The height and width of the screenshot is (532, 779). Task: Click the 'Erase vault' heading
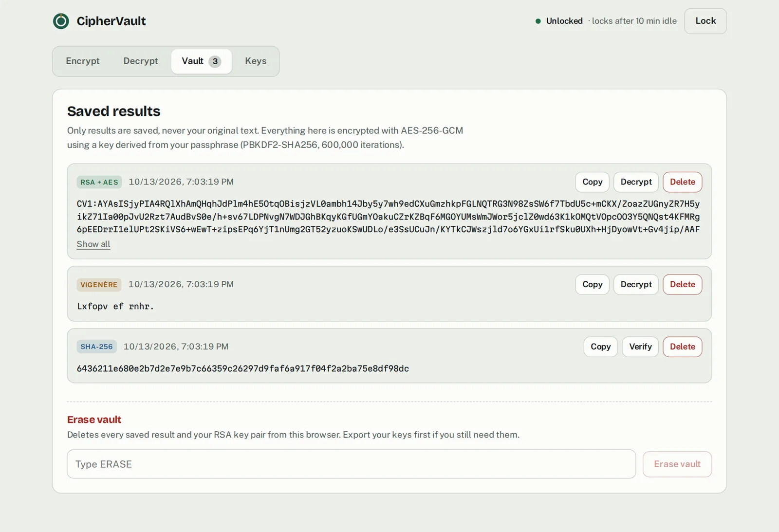pos(94,420)
